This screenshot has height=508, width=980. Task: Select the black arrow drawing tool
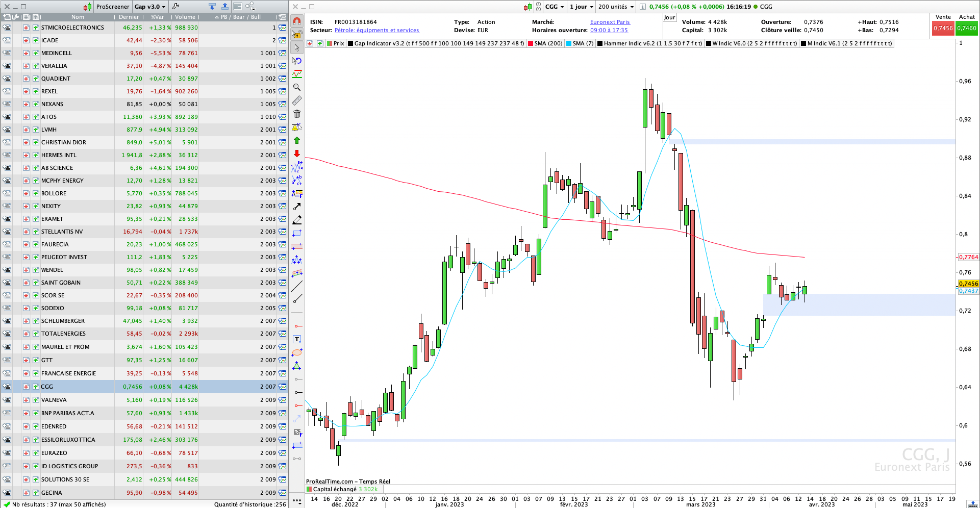[297, 207]
